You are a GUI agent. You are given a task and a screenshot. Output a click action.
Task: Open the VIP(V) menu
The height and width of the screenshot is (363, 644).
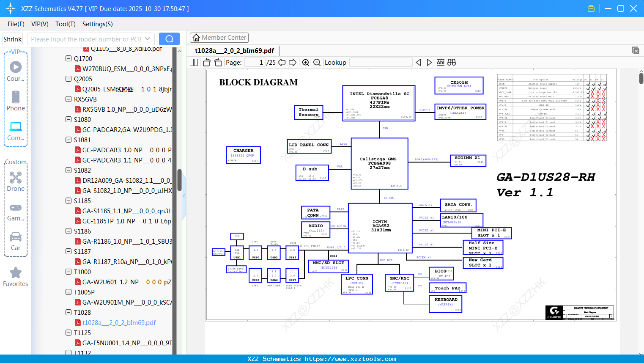click(x=40, y=24)
